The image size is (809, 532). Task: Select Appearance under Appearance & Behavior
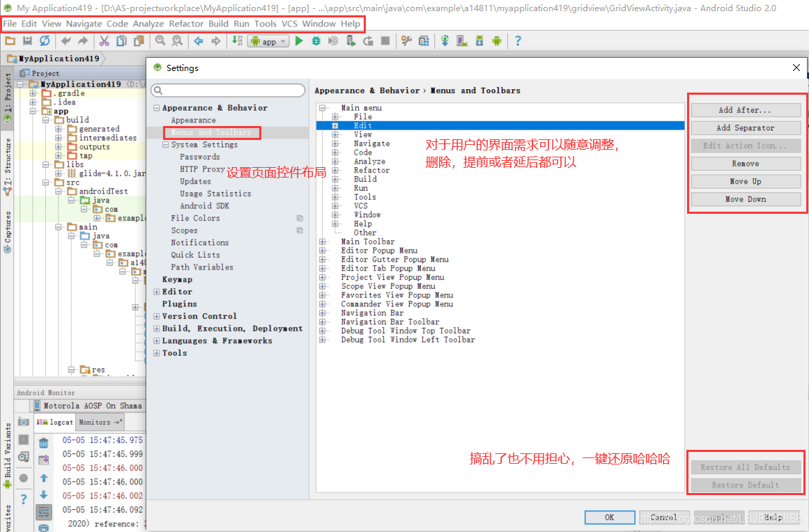194,120
